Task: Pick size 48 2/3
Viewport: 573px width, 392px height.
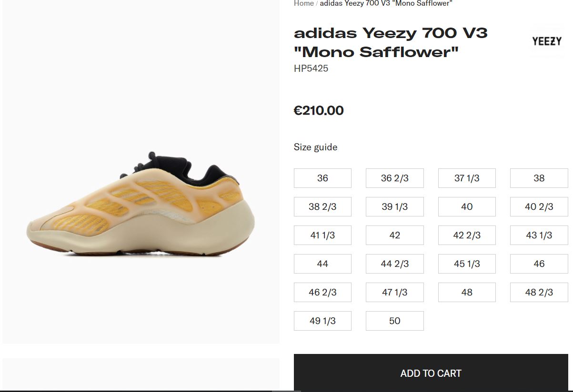Action: coord(539,292)
